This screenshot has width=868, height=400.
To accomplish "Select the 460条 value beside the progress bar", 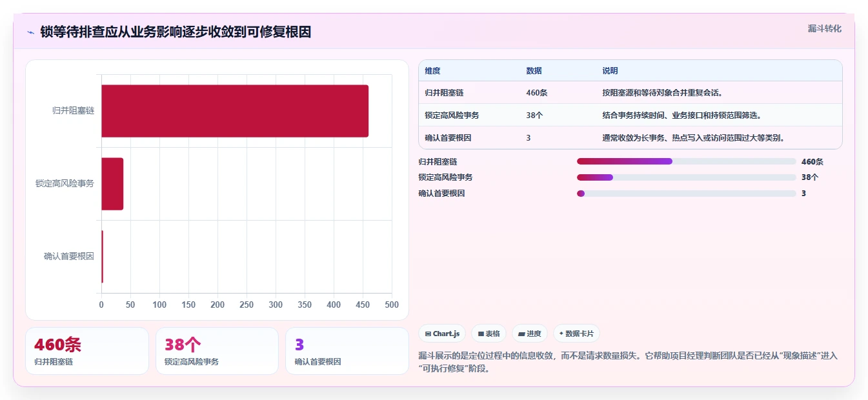I will point(812,162).
